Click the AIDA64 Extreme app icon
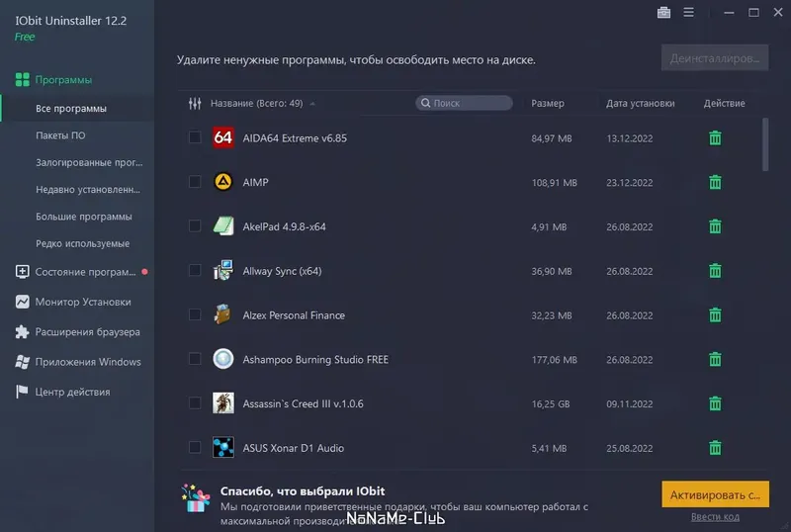The height and width of the screenshot is (532, 791). (x=223, y=137)
